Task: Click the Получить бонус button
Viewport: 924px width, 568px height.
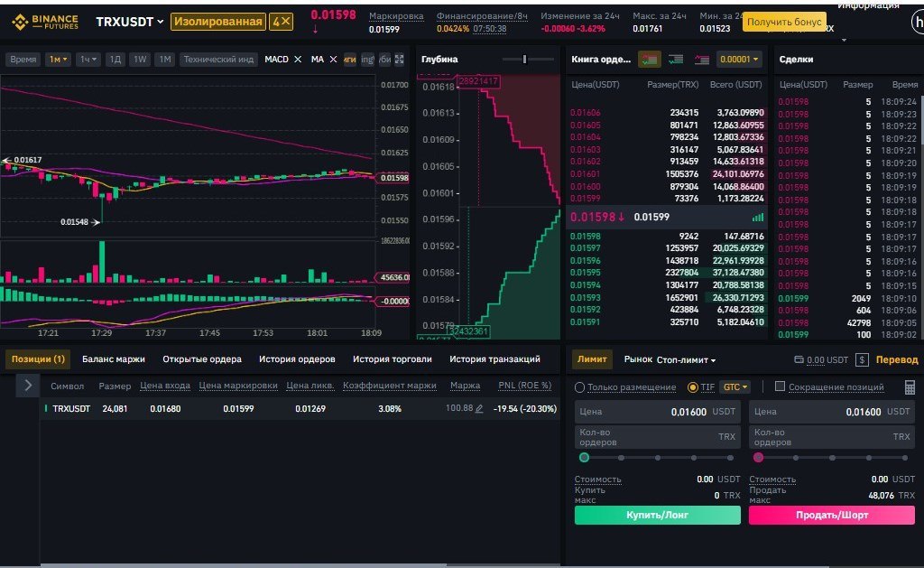Action: 784,22
